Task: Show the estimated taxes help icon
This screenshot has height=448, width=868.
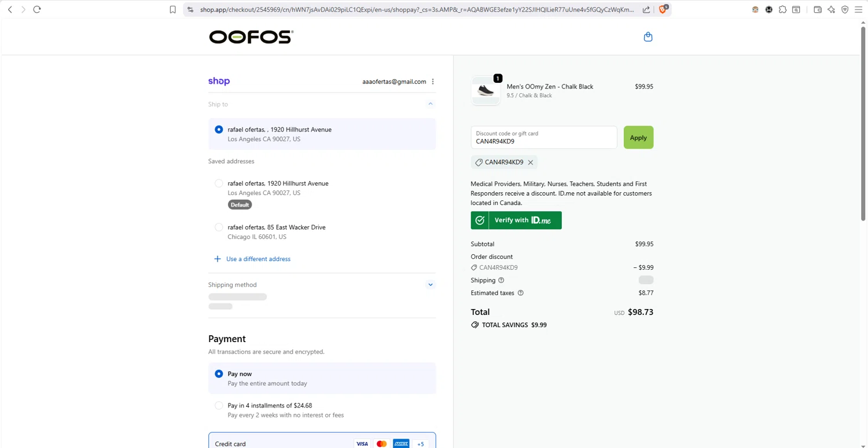Action: (520, 293)
